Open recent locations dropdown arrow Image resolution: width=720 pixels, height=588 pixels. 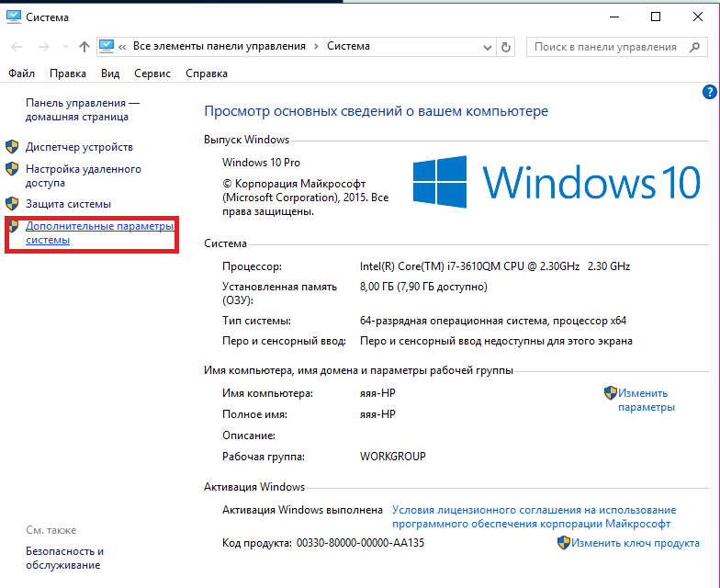[x=65, y=47]
